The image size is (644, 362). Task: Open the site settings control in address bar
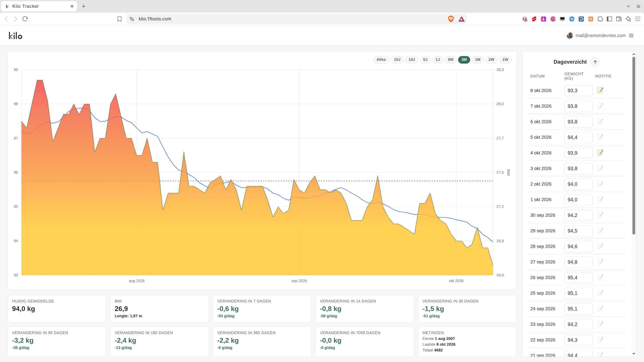tap(132, 19)
